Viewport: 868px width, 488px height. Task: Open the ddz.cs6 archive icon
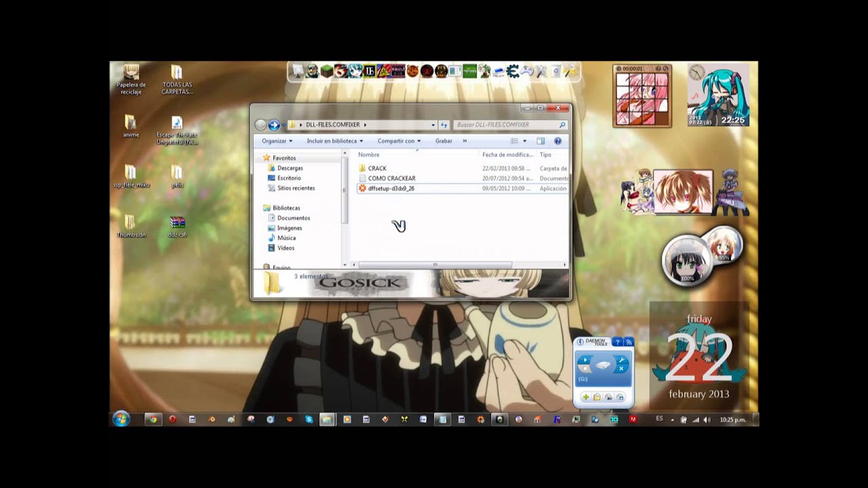(x=177, y=226)
